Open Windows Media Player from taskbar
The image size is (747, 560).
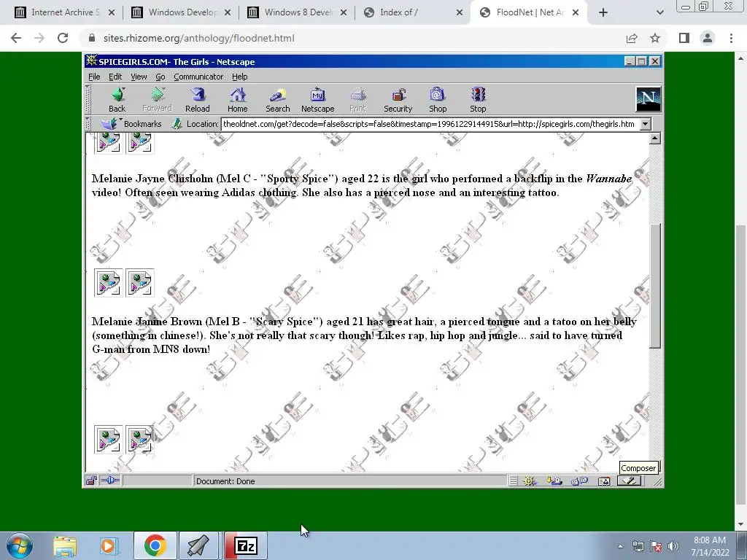coord(109,545)
